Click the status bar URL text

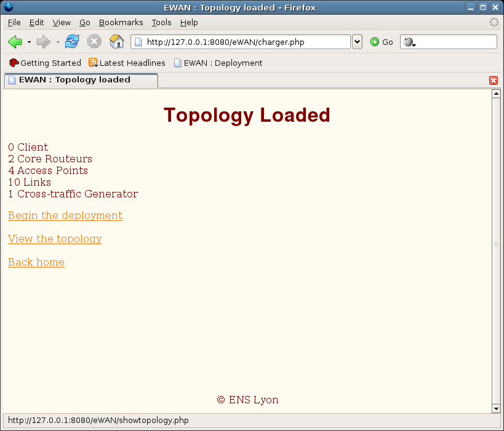pos(98,420)
